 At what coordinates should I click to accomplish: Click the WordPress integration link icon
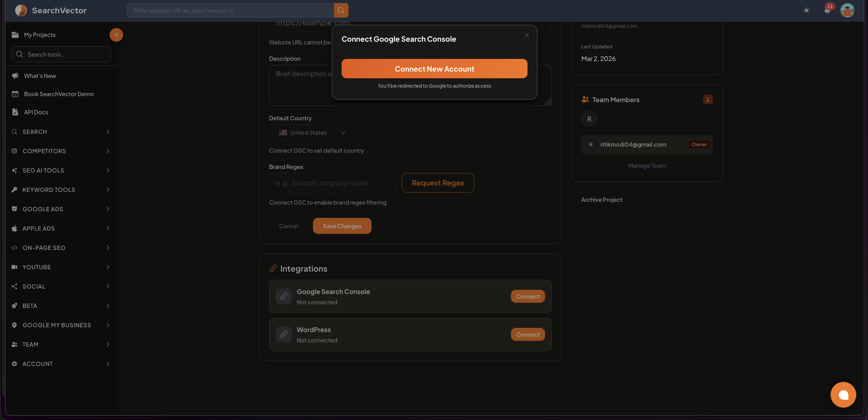coord(284,334)
